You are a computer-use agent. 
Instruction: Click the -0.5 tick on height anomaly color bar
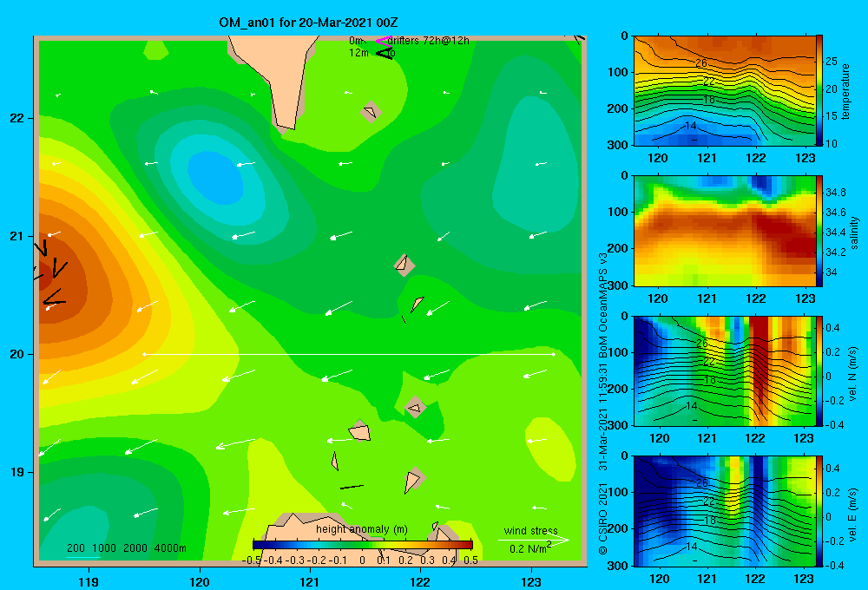(252, 560)
